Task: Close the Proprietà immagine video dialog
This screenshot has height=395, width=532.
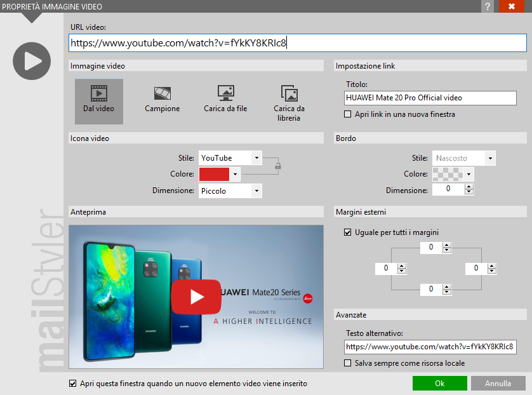Action: [512, 6]
